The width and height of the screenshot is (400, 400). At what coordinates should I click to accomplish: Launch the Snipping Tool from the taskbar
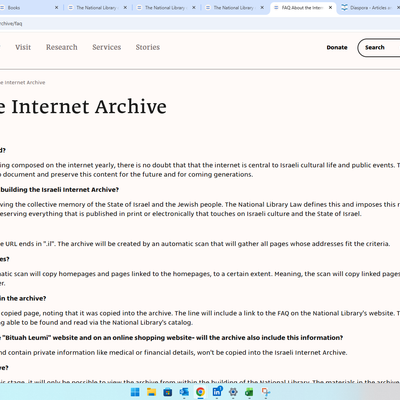click(266, 392)
